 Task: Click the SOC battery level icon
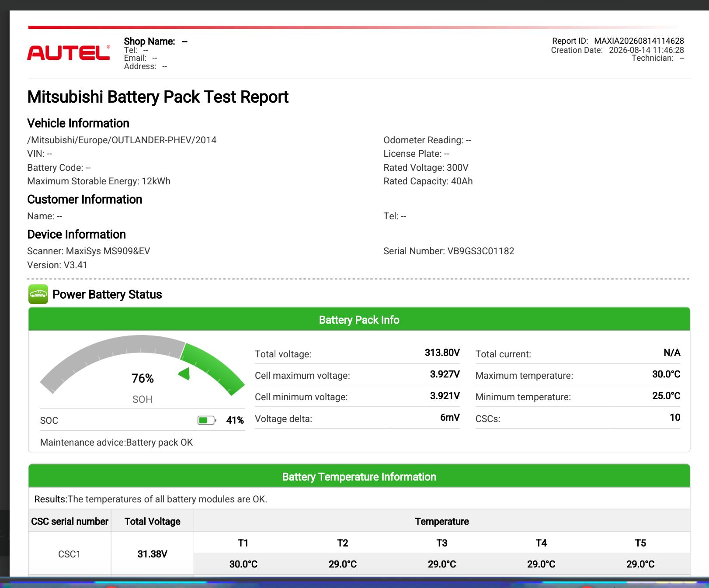tap(207, 420)
